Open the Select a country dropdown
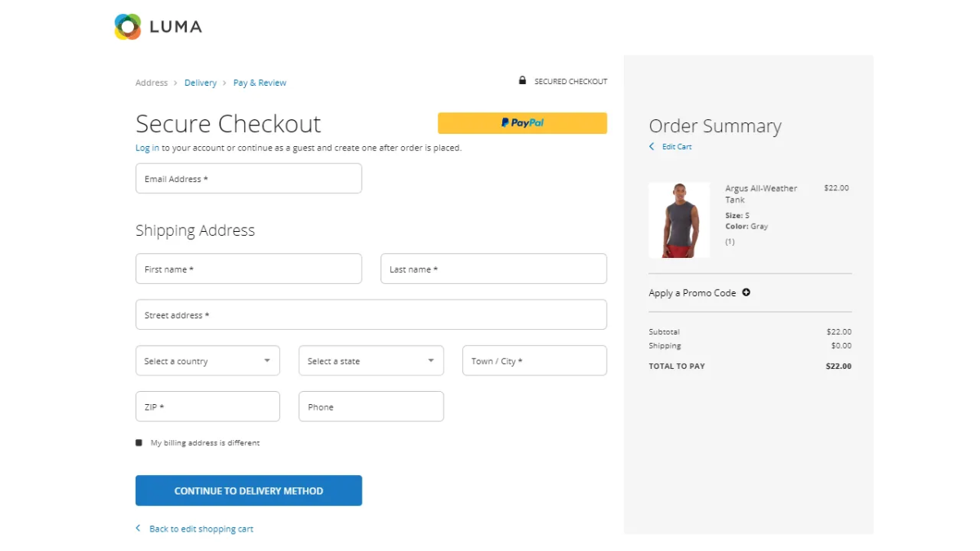 207,361
